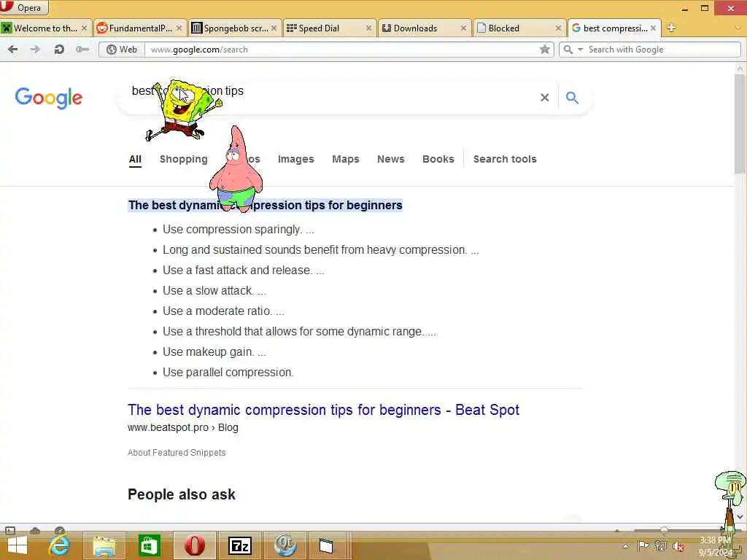
Task: Clear the Google search box with X
Action: [x=544, y=98]
